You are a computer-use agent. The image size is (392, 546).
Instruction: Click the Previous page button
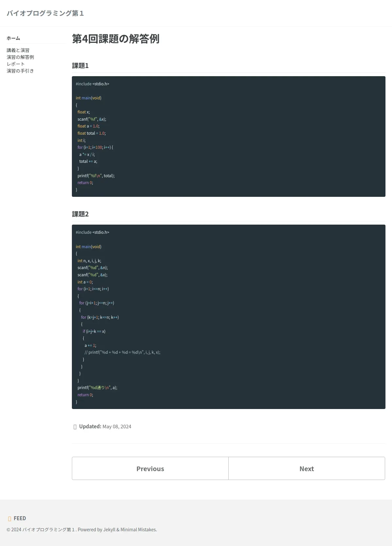click(150, 469)
